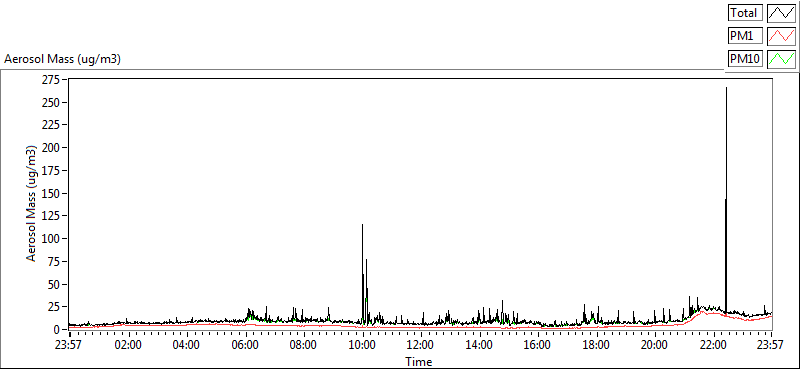Click the PM1 red line legend icon
This screenshot has height=369, width=800.
[782, 36]
